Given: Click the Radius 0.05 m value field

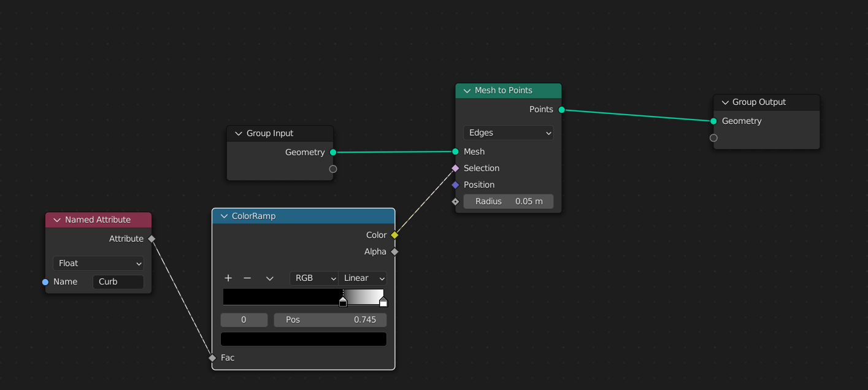Looking at the screenshot, I should click(x=508, y=201).
